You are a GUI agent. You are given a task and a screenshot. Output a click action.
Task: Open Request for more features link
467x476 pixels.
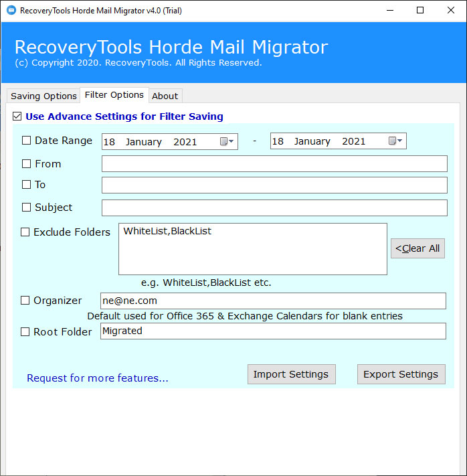98,378
